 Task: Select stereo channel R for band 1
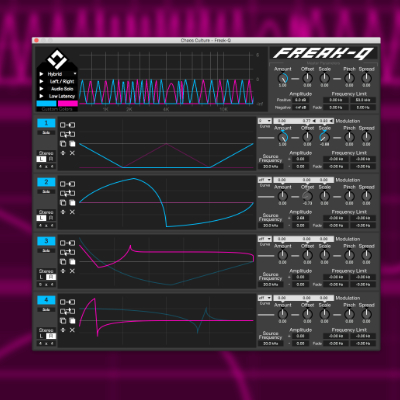[x=51, y=159]
